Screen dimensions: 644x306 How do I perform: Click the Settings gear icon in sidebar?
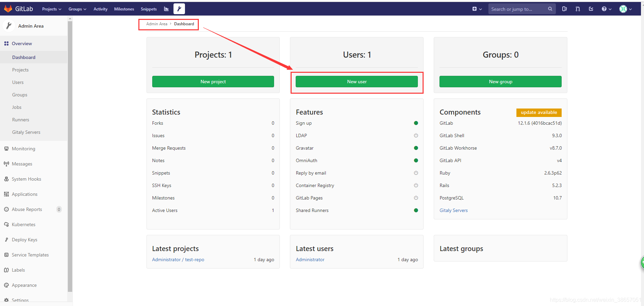pyautogui.click(x=6, y=300)
